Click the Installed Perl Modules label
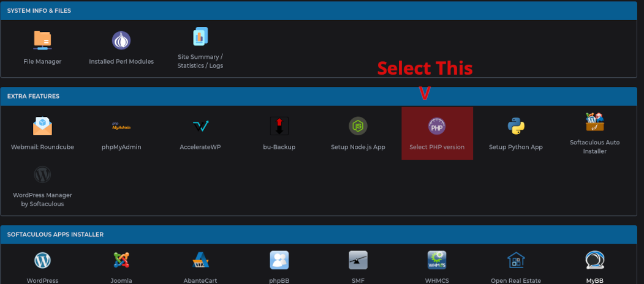The height and width of the screenshot is (284, 644). pyautogui.click(x=121, y=62)
